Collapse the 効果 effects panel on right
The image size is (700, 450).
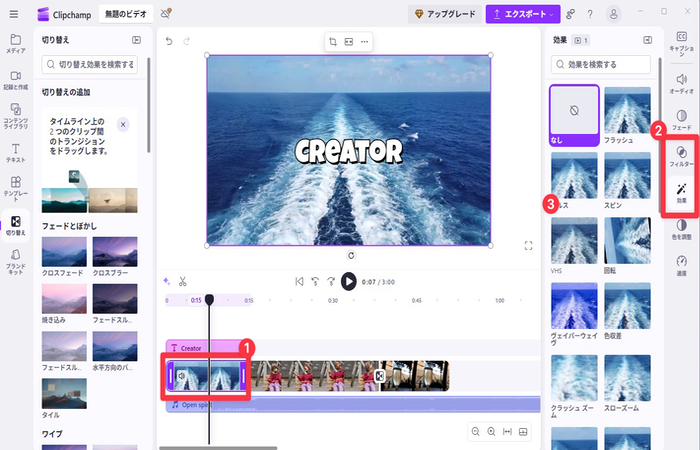647,40
